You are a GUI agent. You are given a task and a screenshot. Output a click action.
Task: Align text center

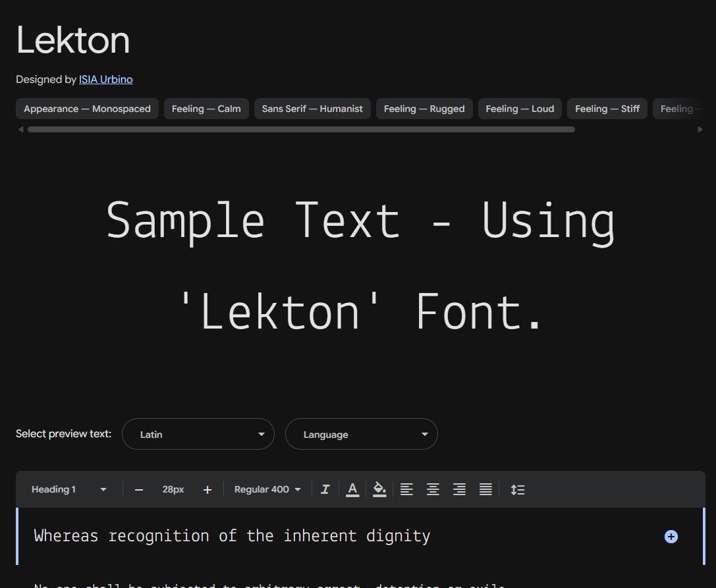[x=433, y=490]
